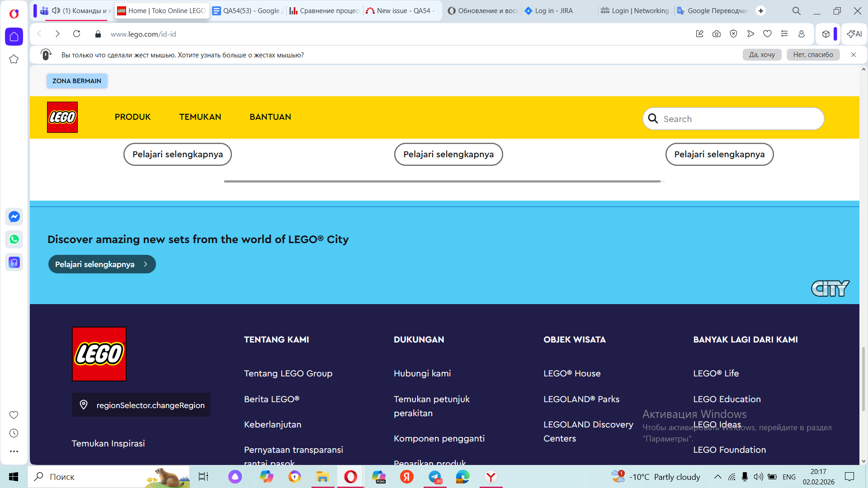Dismiss the mouse gesture notification bar
This screenshot has height=488, width=868.
[854, 55]
